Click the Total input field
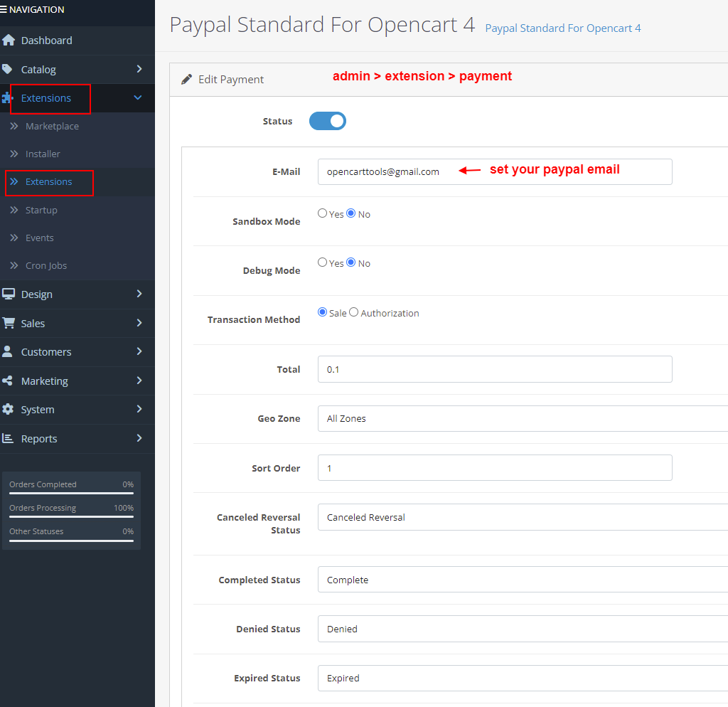This screenshot has width=728, height=707. 495,369
